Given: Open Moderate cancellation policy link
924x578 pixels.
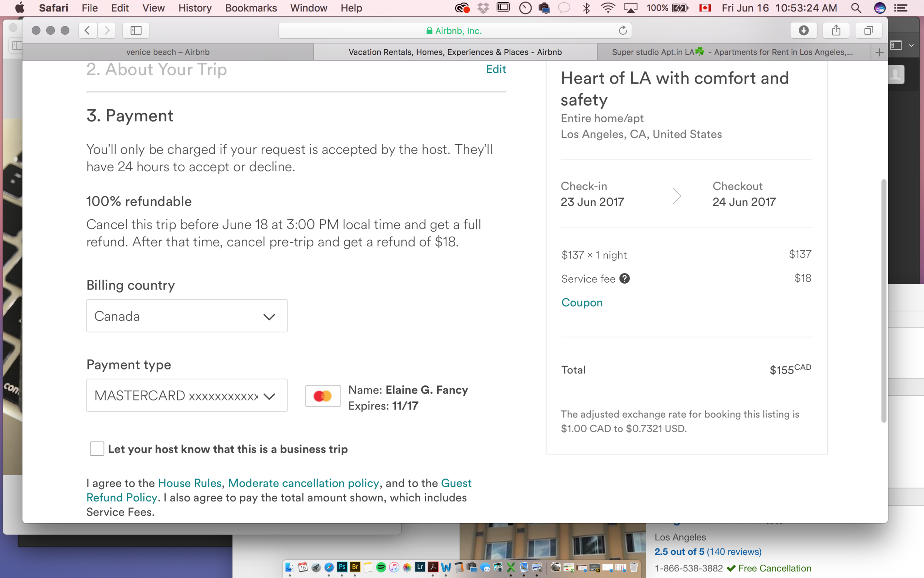Looking at the screenshot, I should pos(303,483).
